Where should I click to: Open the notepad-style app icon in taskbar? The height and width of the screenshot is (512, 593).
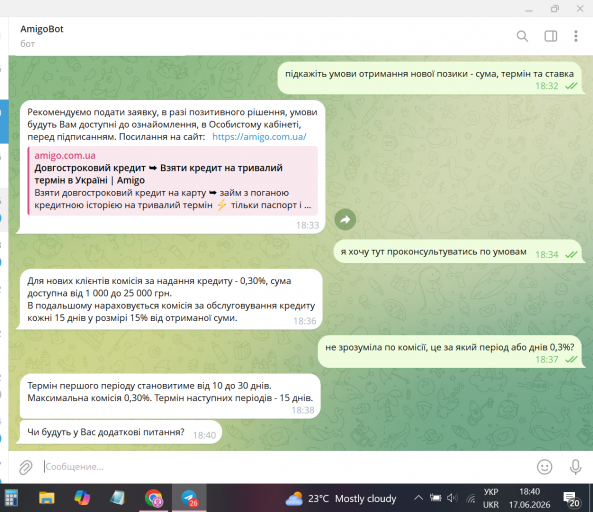coord(117,498)
